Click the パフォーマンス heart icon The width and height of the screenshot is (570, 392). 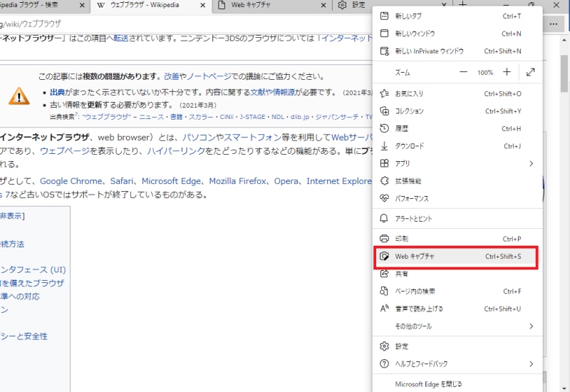(x=385, y=198)
